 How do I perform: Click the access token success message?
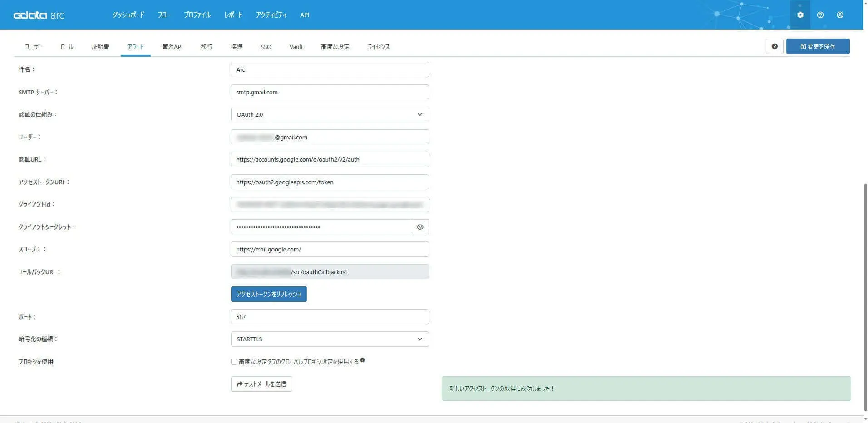pos(646,389)
